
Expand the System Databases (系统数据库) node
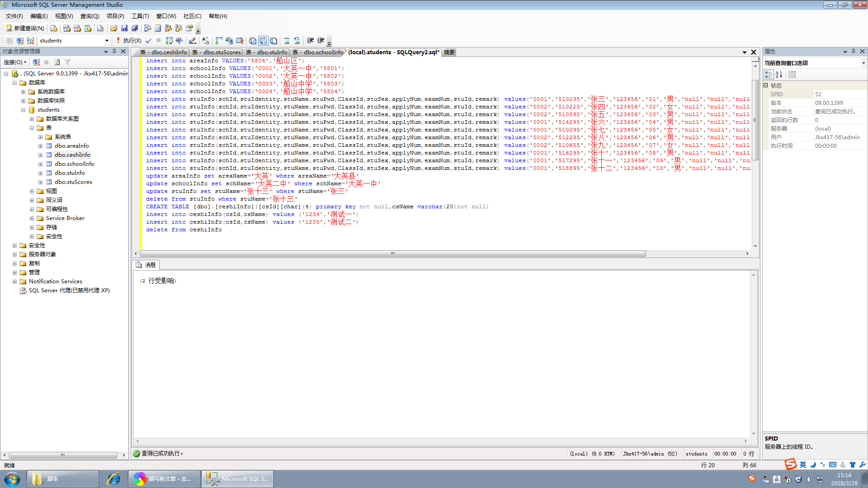(x=23, y=92)
